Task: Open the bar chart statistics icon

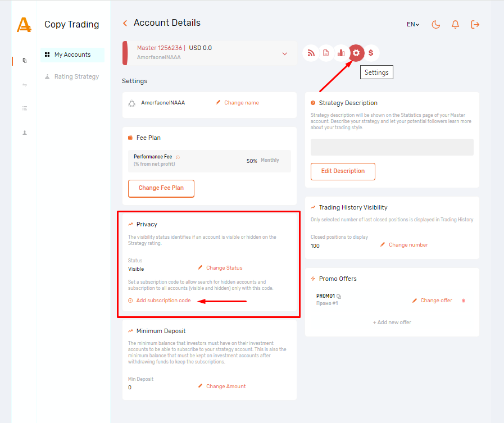Action: click(340, 53)
